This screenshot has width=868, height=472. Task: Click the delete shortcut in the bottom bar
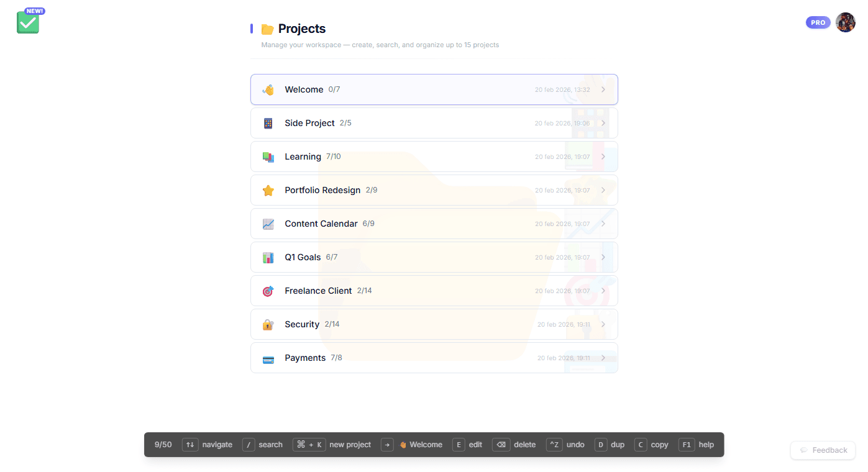[514, 445]
